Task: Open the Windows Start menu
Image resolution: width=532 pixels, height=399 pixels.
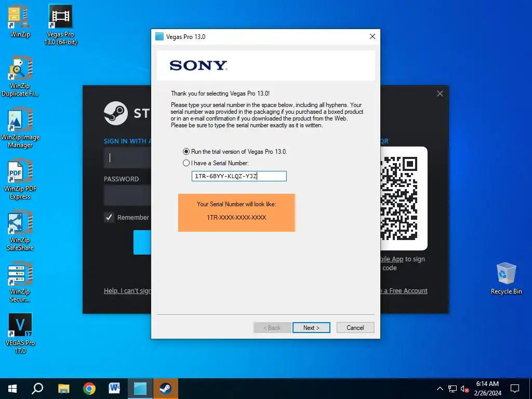Action: point(12,389)
